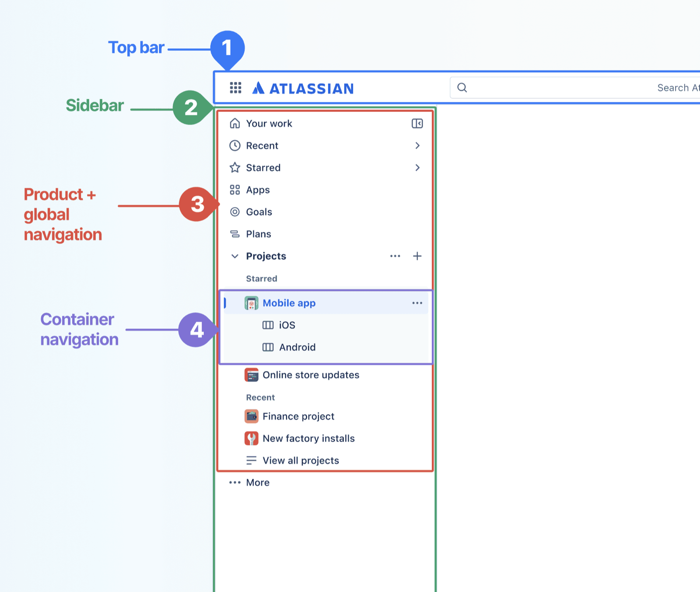Open Goals in the sidebar
This screenshot has height=592, width=700.
[x=259, y=212]
